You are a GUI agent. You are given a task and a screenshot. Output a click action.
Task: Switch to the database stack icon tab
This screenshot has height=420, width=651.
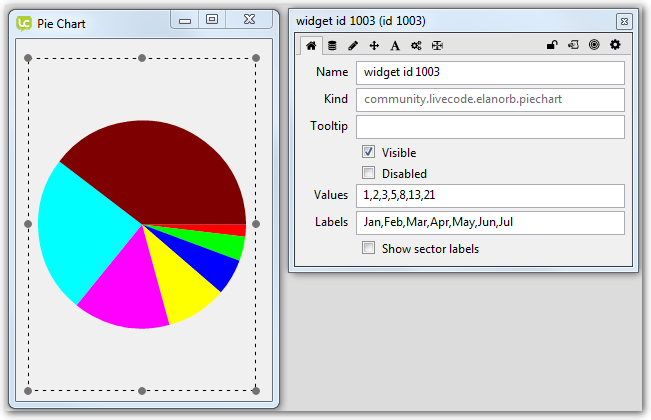[x=332, y=45]
